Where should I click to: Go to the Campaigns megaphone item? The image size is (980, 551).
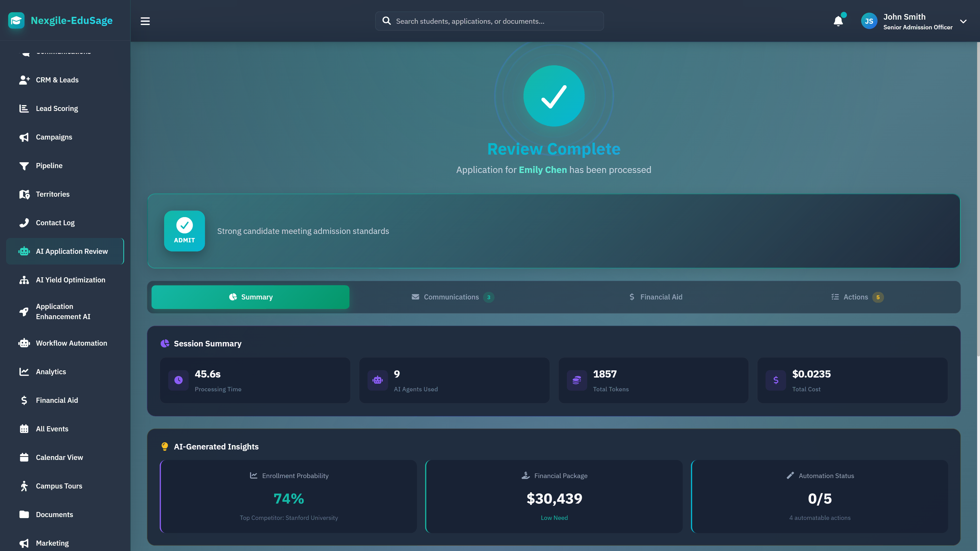(54, 137)
